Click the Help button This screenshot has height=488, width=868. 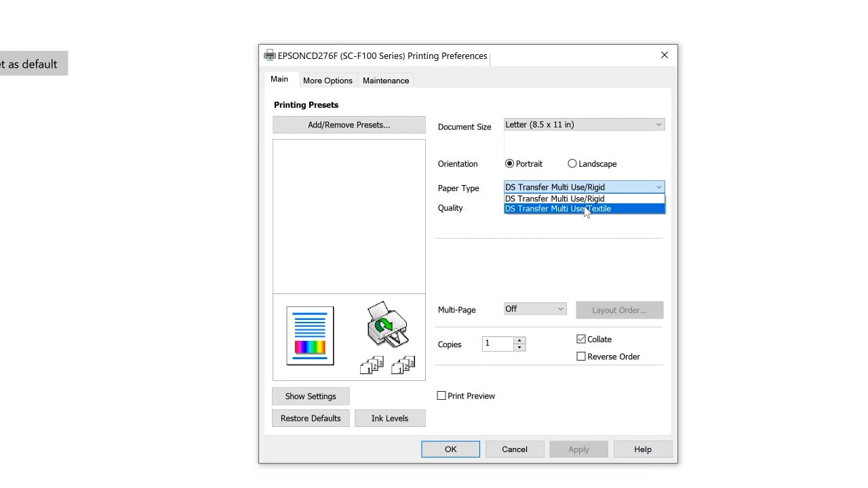click(x=643, y=449)
